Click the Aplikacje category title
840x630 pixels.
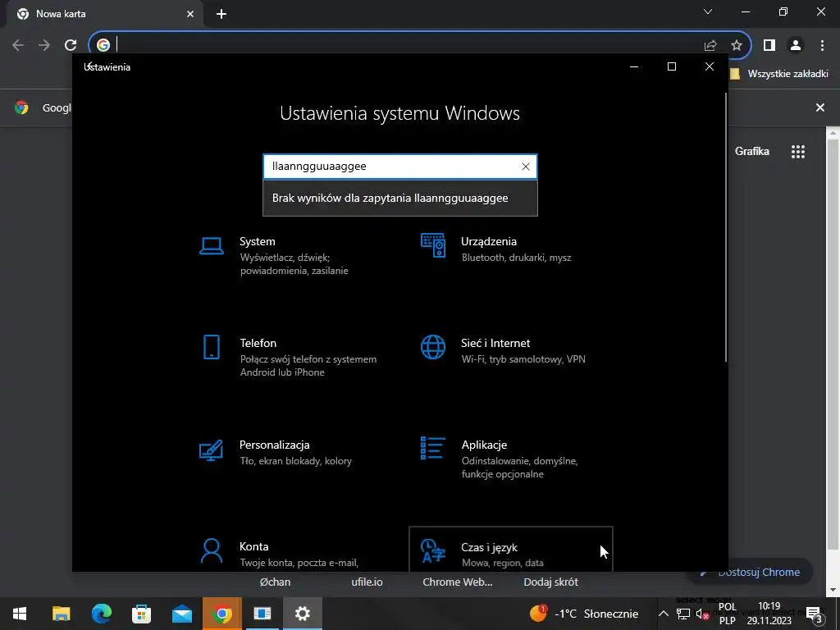click(484, 445)
